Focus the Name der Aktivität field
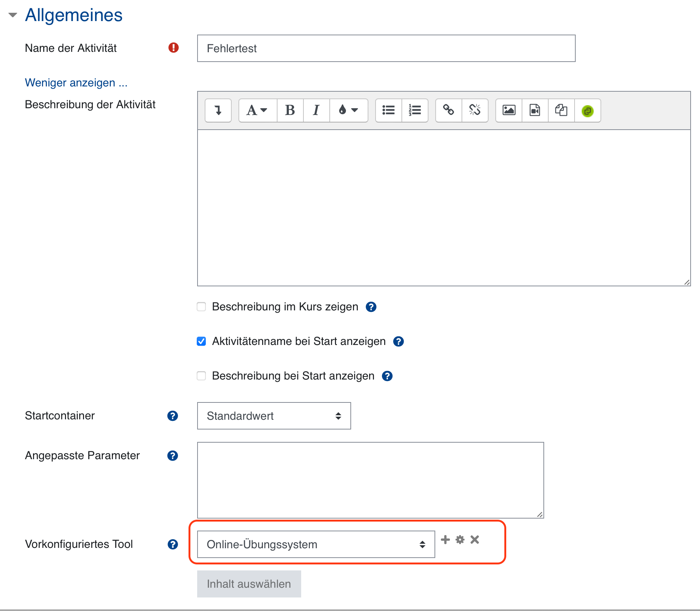Viewport: 700px width, 611px height. click(386, 48)
